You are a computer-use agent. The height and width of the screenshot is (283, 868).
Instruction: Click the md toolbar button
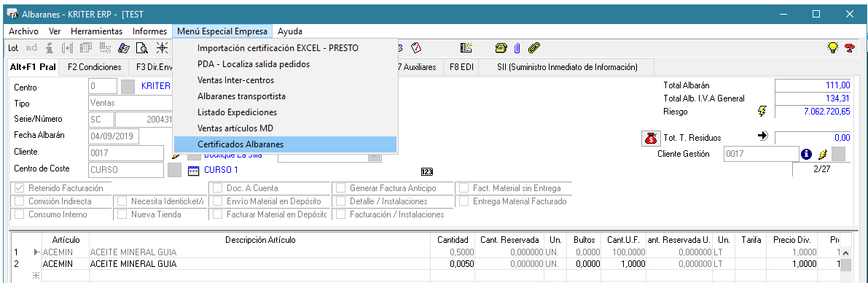pos(31,48)
